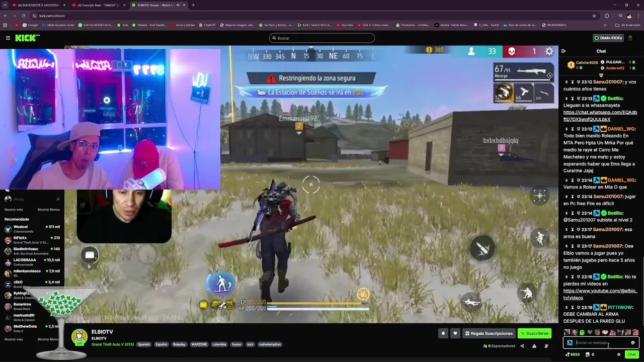
Task: Open the emoji picker in chat input
Action: pyautogui.click(x=633, y=343)
